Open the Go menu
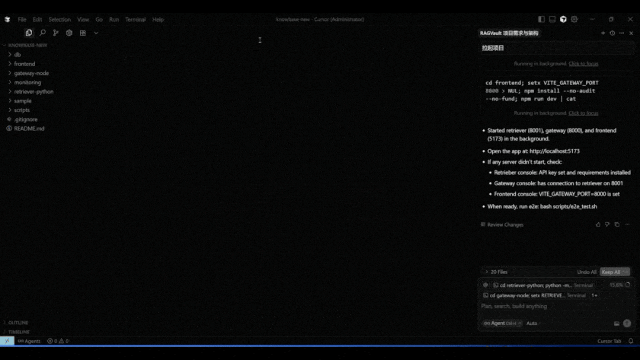The height and width of the screenshot is (360, 640). [x=99, y=19]
